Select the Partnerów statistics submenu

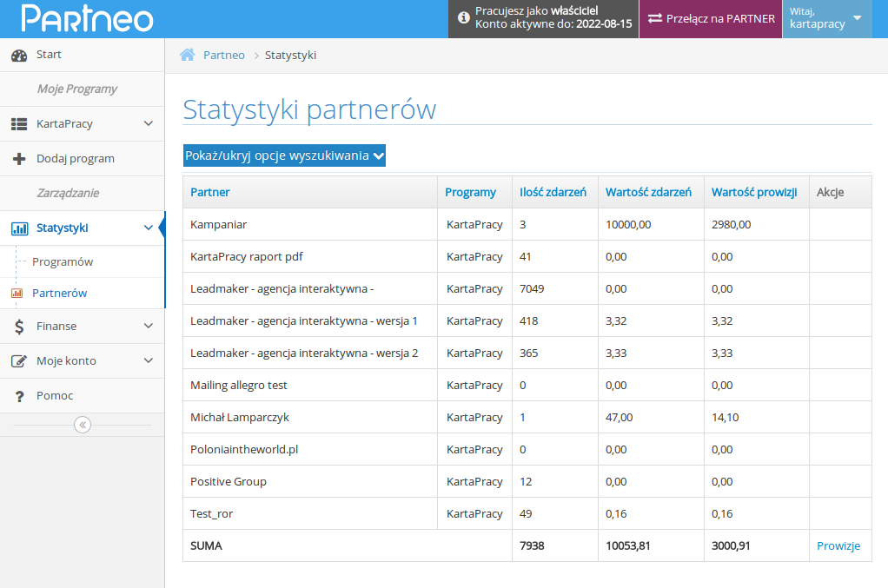click(59, 293)
